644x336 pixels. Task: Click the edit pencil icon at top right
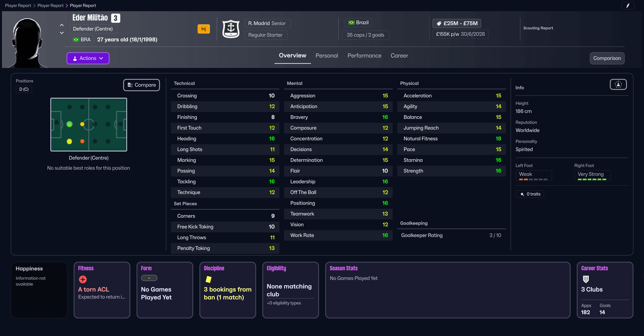[x=628, y=5]
